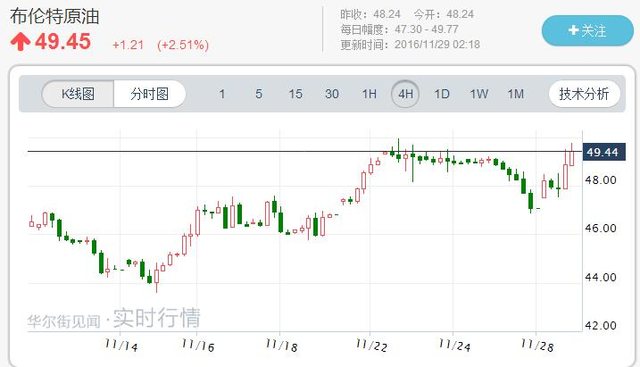The width and height of the screenshot is (640, 367).
Task: Select the 1M interval
Action: 516,94
